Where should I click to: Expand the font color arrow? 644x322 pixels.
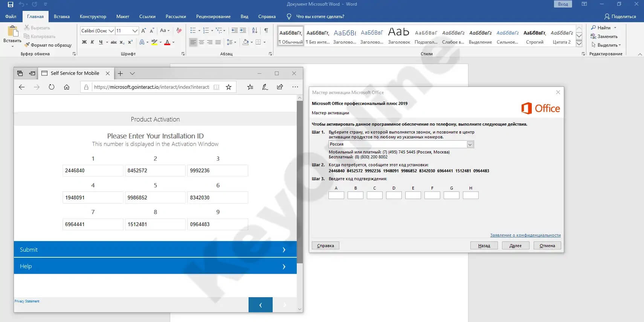click(173, 42)
